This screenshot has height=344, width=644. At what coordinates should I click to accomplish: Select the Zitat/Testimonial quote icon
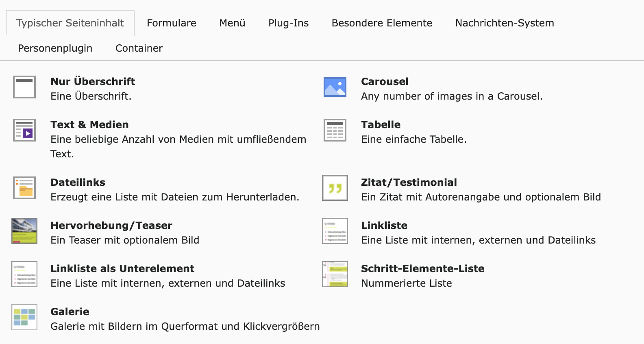click(x=335, y=188)
